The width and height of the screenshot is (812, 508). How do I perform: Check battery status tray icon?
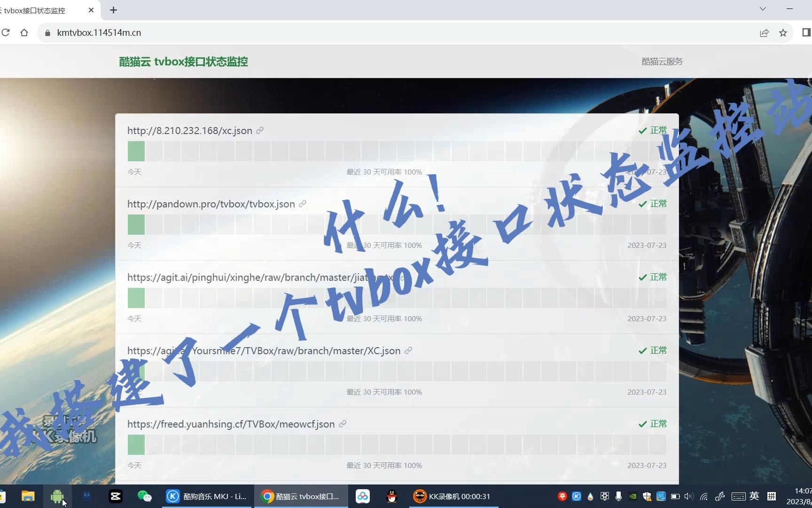675,496
